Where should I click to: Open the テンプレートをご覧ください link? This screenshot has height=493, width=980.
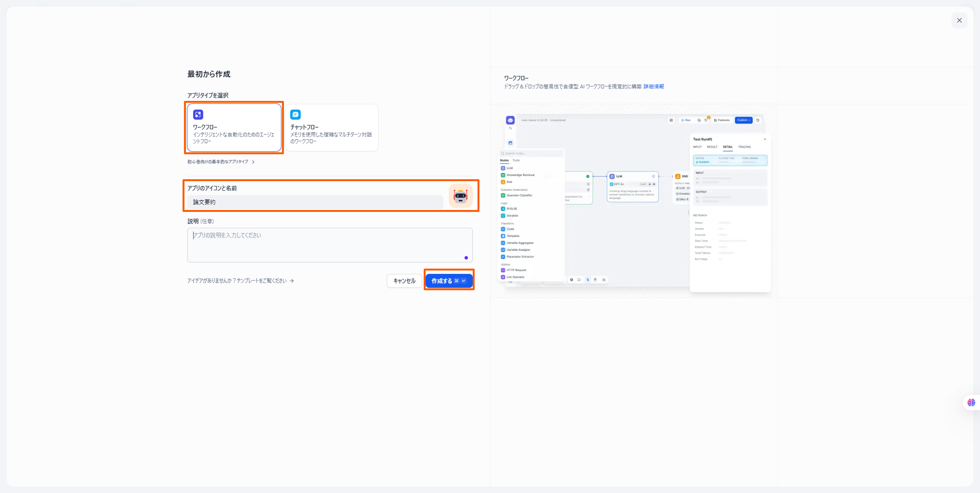click(x=240, y=281)
